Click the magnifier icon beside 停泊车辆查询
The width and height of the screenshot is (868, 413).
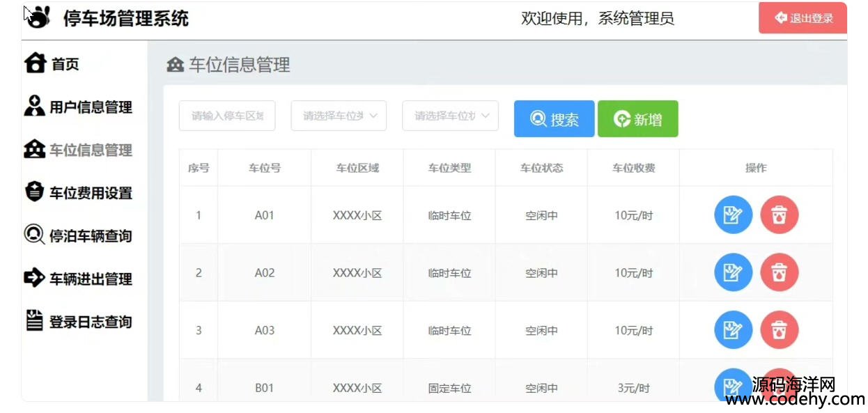34,235
